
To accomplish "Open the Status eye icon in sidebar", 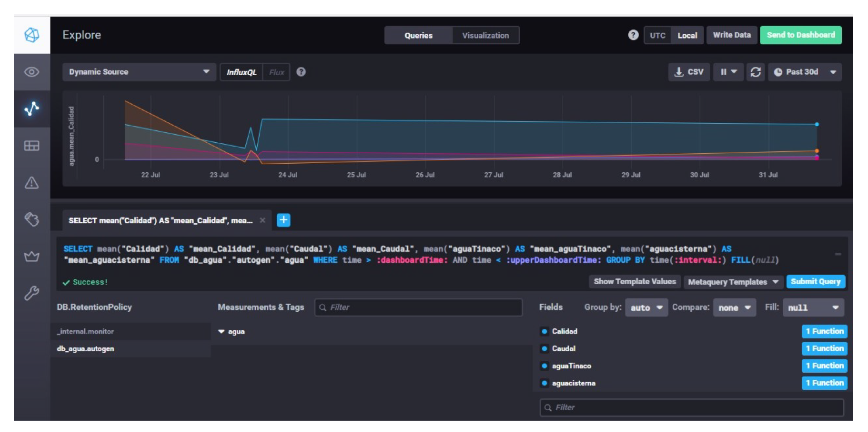I will pyautogui.click(x=32, y=72).
